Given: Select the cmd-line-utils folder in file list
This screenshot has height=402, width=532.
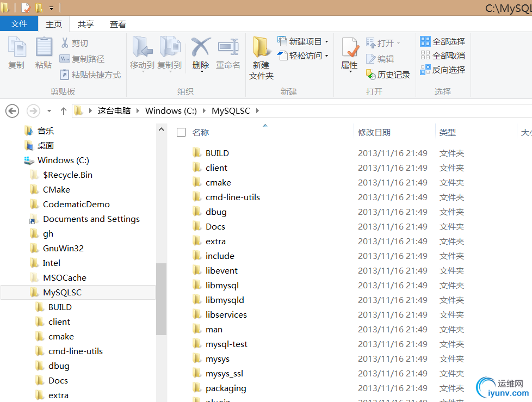Looking at the screenshot, I should click(x=233, y=197).
